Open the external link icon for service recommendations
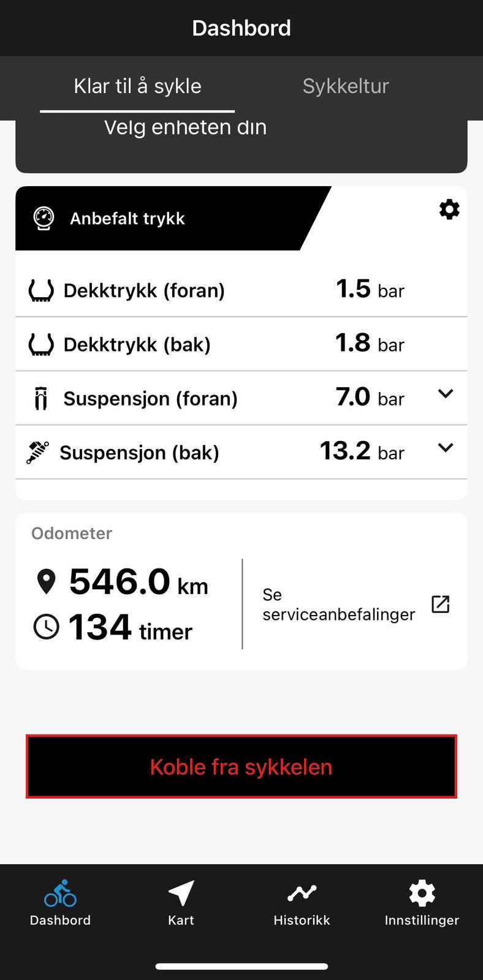Image resolution: width=483 pixels, height=980 pixels. pos(441,604)
